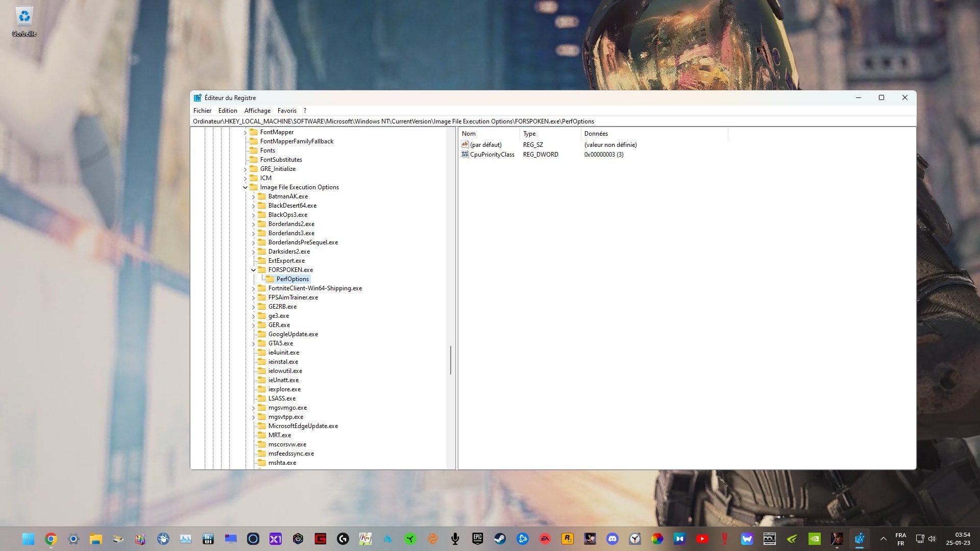Open the Windows Start button
980x551 pixels.
[x=28, y=539]
